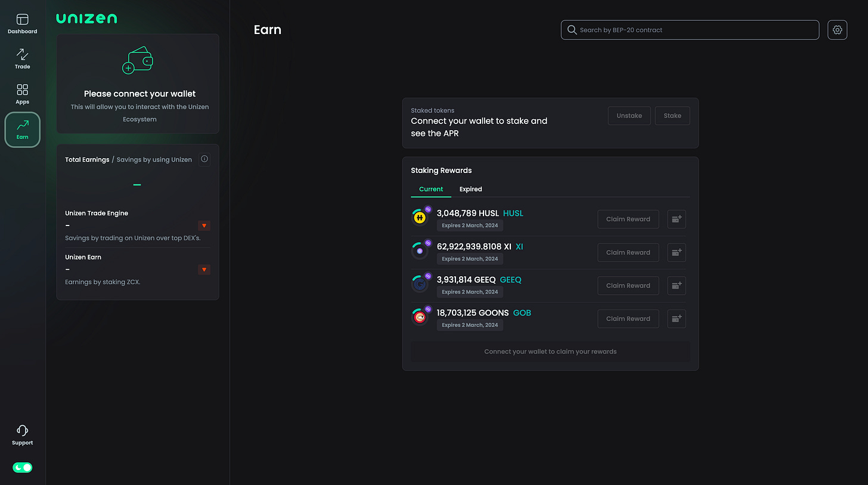The height and width of the screenshot is (485, 868).
Task: Open the settings gear button
Action: point(838,30)
